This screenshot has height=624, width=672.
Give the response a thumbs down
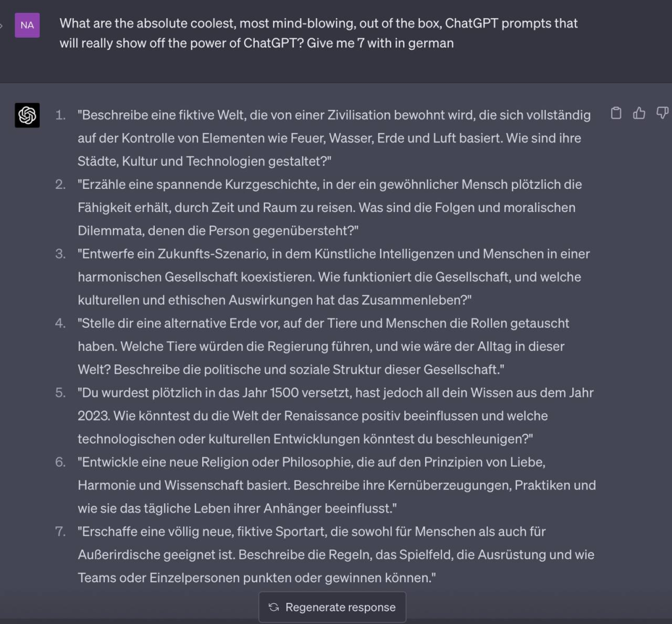point(662,113)
